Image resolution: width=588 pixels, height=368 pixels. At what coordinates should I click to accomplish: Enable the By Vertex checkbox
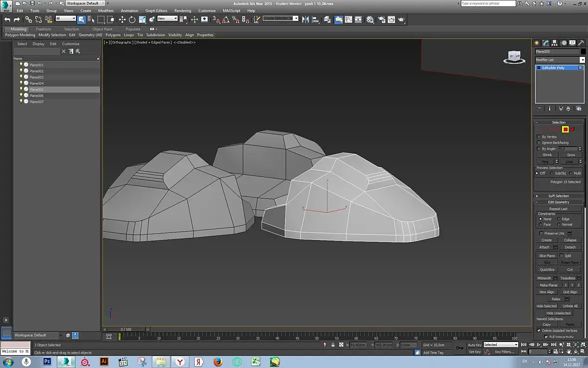tap(539, 137)
